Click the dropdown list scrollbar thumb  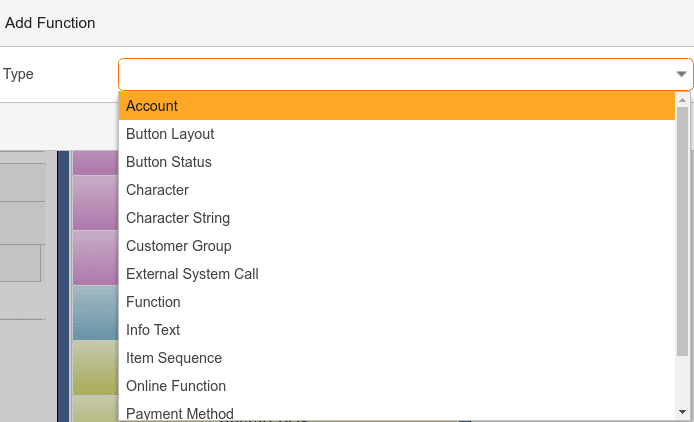point(682,231)
